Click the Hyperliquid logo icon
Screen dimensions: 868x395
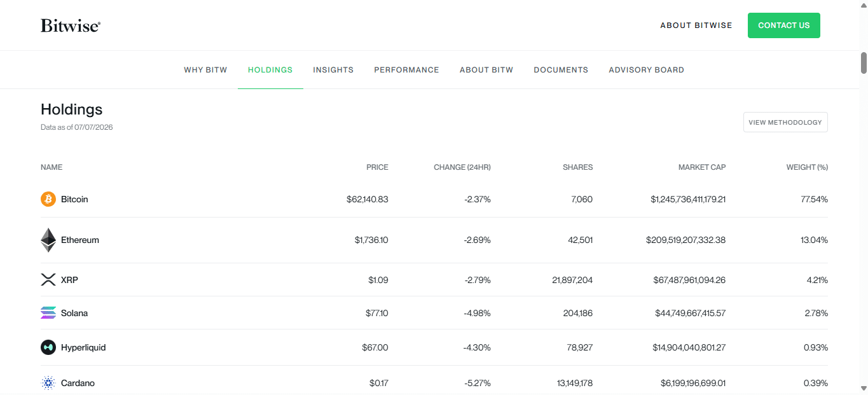pos(48,347)
